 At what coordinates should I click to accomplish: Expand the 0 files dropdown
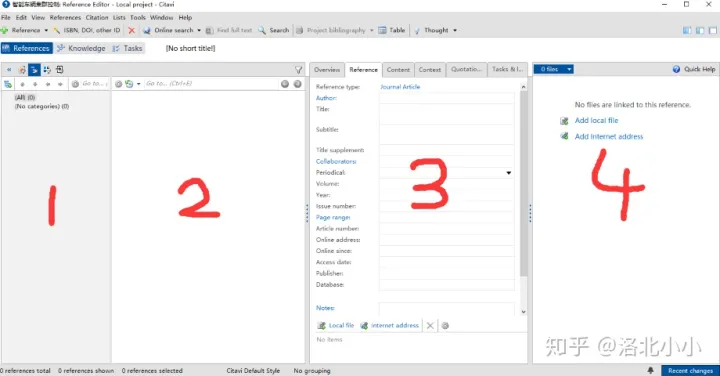[569, 69]
